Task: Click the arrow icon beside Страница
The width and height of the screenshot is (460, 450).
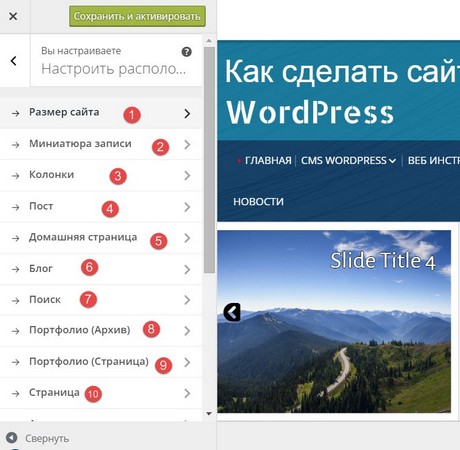Action: click(x=15, y=394)
